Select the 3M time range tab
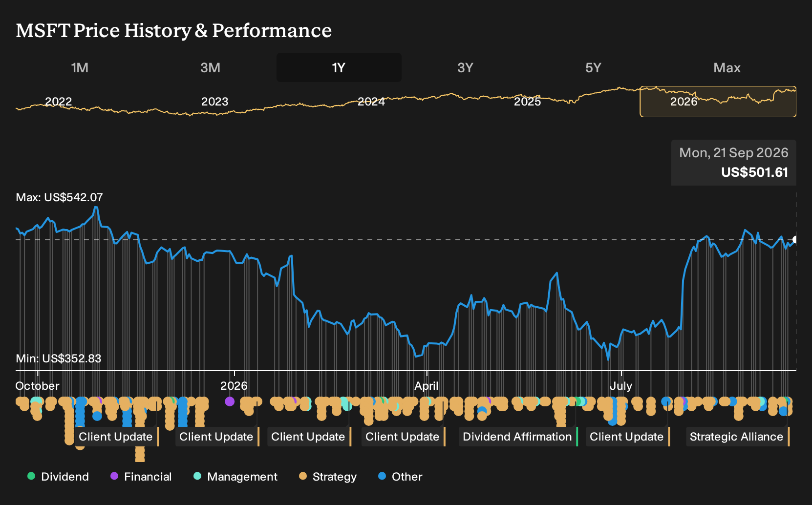812x505 pixels. pos(210,67)
